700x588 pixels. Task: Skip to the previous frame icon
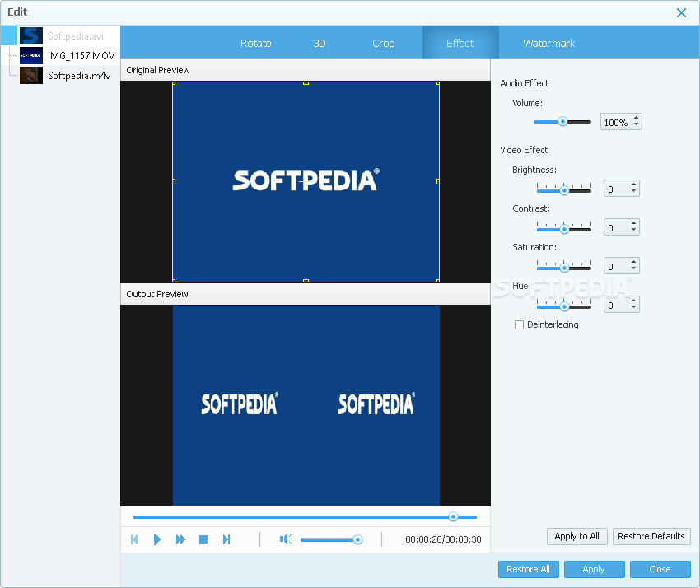coord(134,539)
